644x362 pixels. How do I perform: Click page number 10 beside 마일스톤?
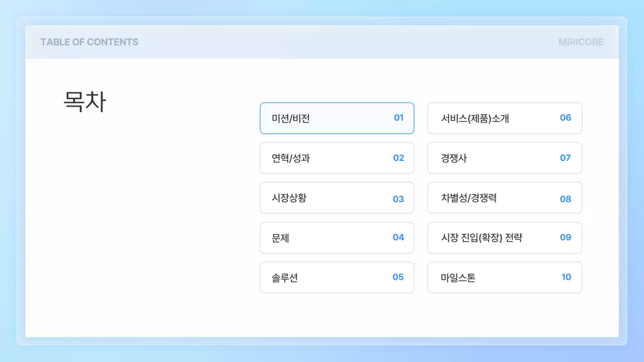pyautogui.click(x=566, y=277)
